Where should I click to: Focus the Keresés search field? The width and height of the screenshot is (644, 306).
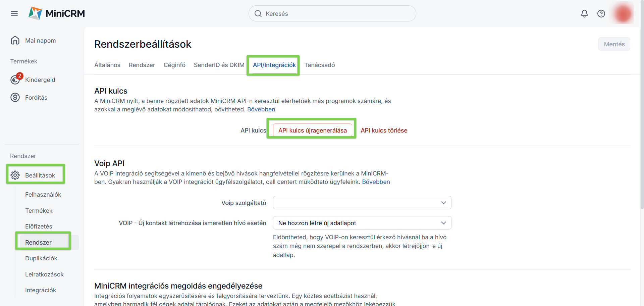pyautogui.click(x=332, y=13)
